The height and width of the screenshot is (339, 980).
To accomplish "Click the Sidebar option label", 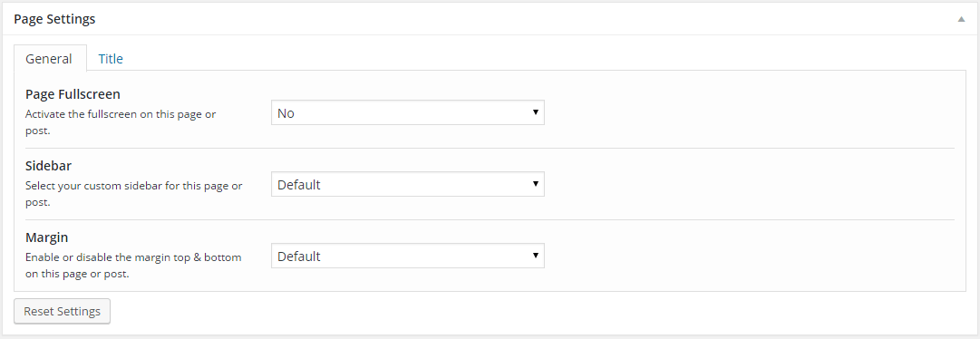I will 48,167.
